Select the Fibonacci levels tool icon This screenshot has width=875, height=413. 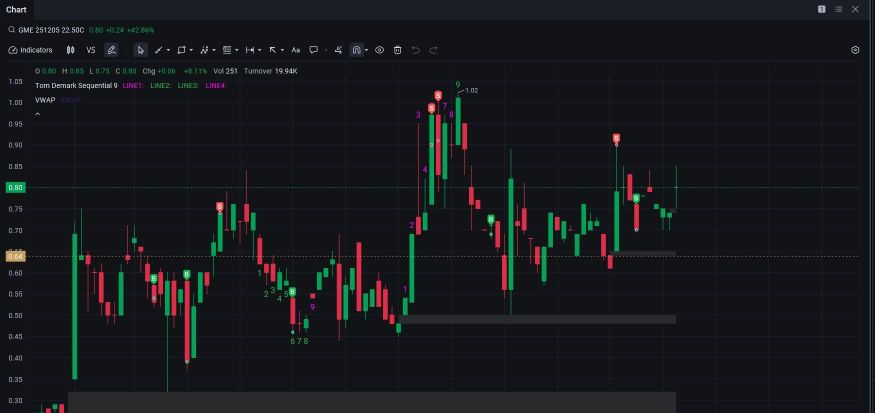[x=227, y=50]
